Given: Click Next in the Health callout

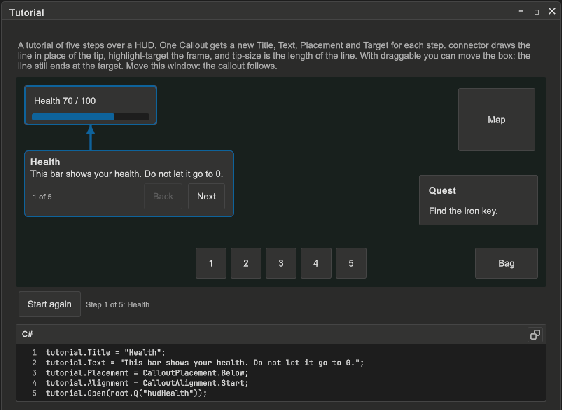Looking at the screenshot, I should pyautogui.click(x=206, y=196).
